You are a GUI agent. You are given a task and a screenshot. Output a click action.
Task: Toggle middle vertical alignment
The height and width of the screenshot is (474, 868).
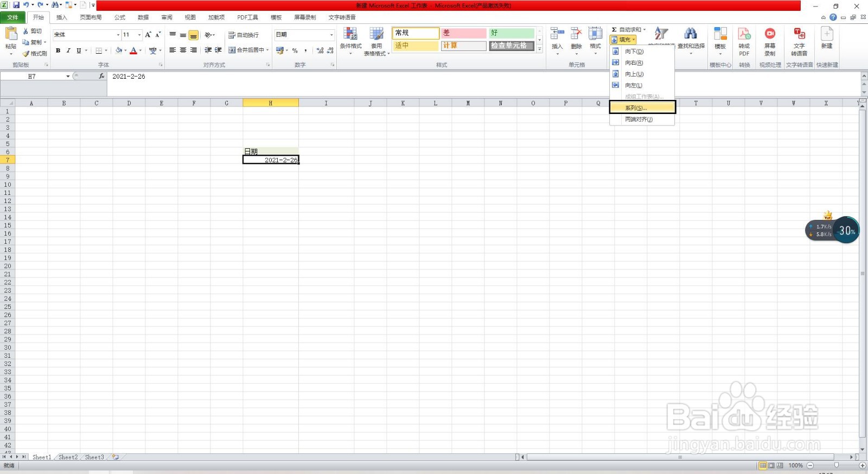[x=183, y=35]
